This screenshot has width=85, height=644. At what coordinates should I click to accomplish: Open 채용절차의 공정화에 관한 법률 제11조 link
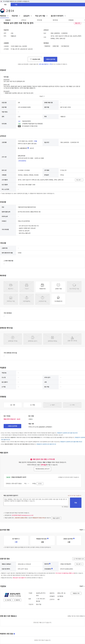click(x=46, y=444)
